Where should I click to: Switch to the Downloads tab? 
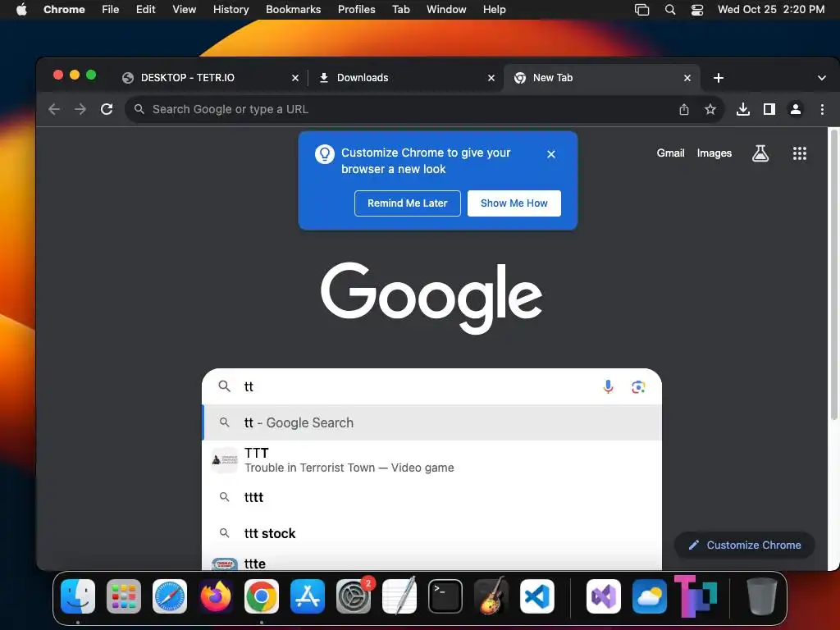(405, 78)
